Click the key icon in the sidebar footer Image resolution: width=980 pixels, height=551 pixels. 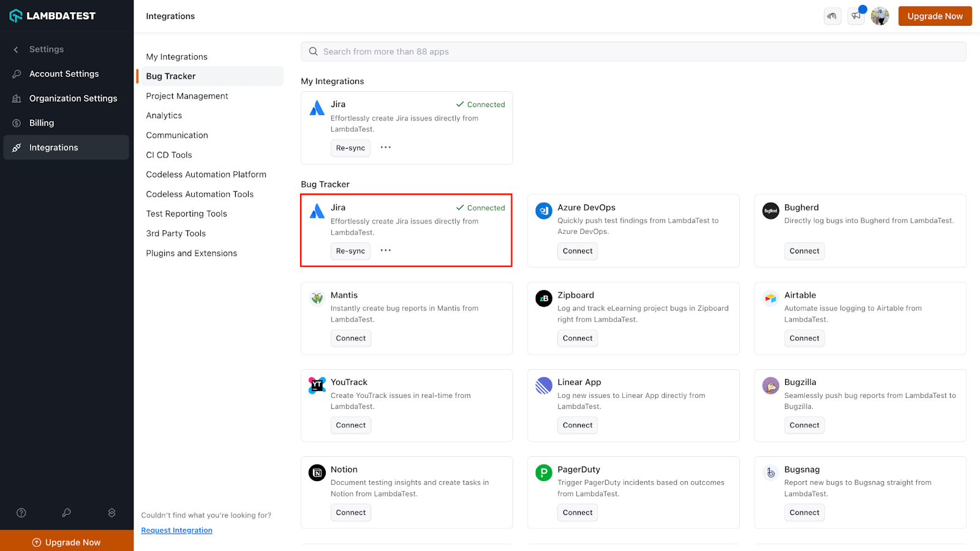coord(66,512)
